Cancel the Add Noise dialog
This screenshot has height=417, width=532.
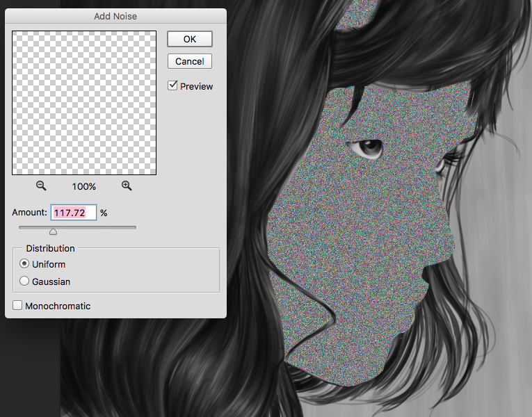pyautogui.click(x=190, y=61)
